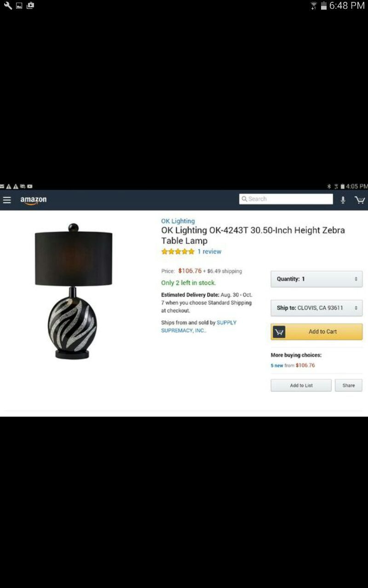Viewport: 368px width, 588px height.
Task: Tap the microphone voice search icon
Action: pyautogui.click(x=343, y=200)
